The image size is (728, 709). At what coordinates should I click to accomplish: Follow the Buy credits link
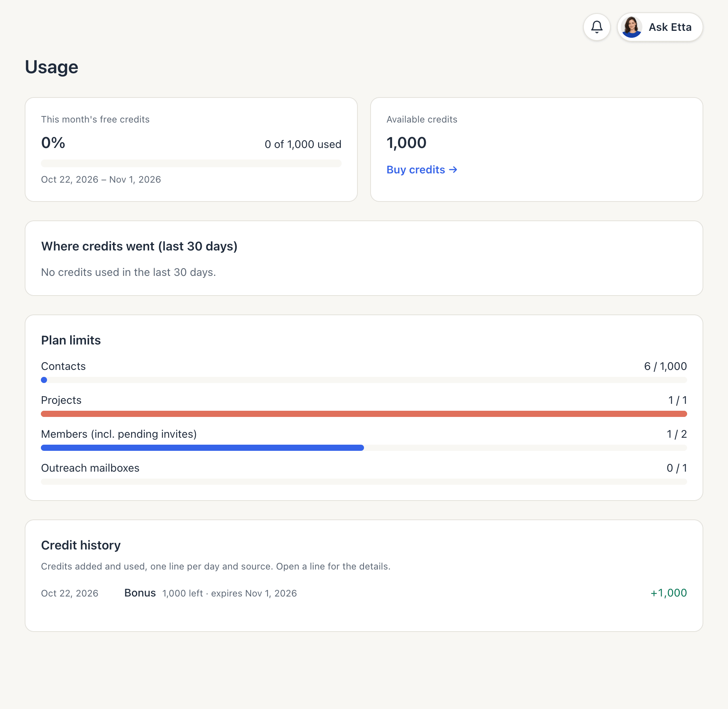point(422,170)
